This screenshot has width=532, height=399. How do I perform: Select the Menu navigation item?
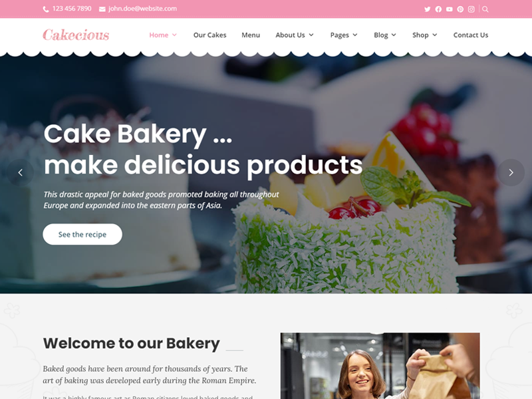click(x=251, y=35)
